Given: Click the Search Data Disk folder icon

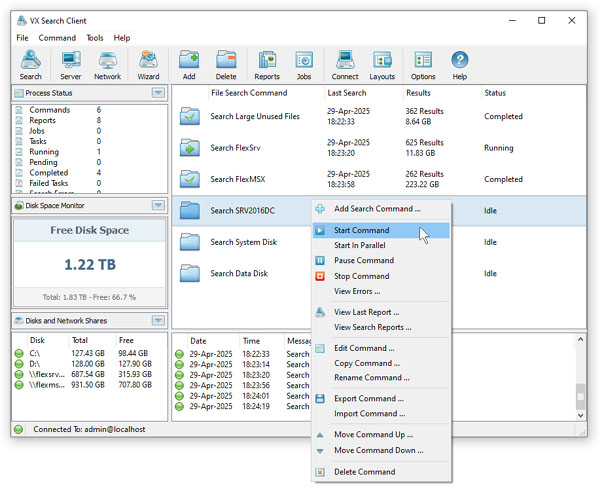Looking at the screenshot, I should coord(190,273).
